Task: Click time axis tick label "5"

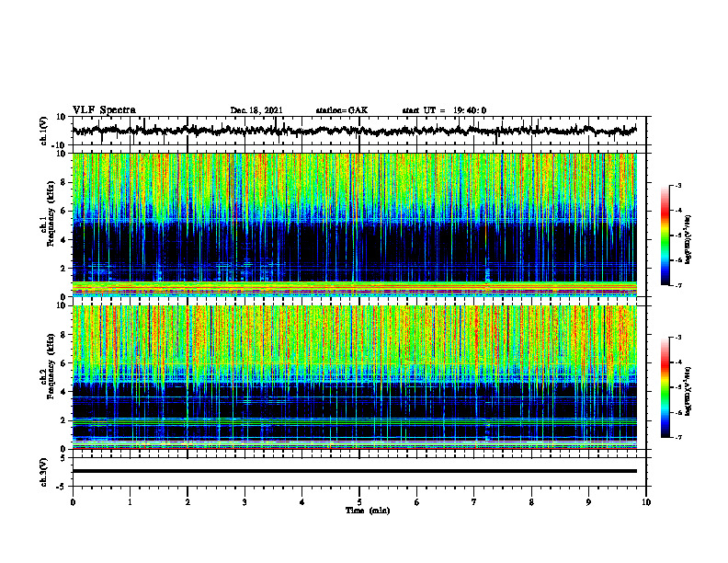Action: (359, 502)
